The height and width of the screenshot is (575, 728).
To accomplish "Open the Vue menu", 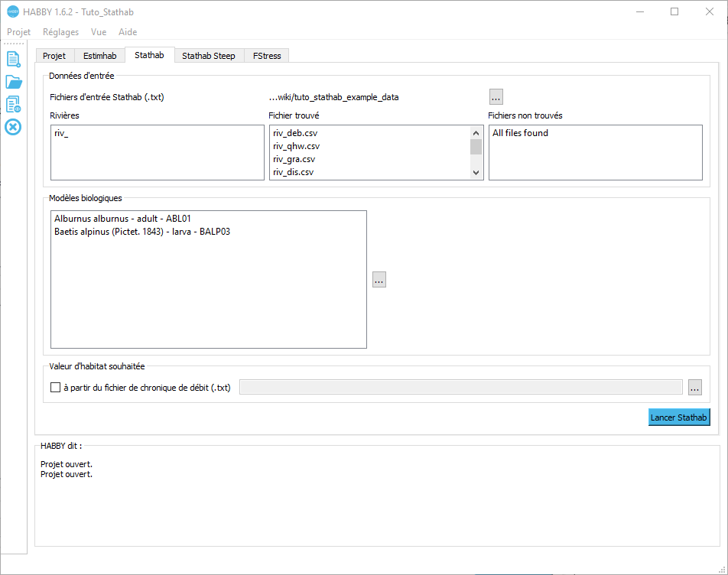I will click(99, 32).
